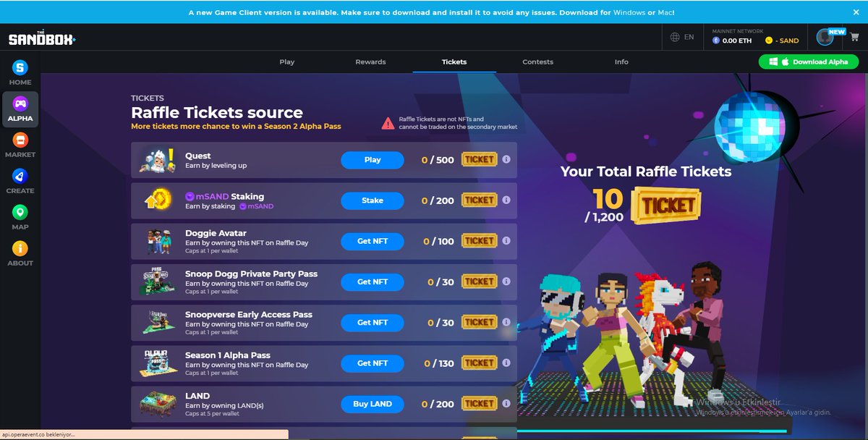Click the Download Alpha button

point(809,62)
